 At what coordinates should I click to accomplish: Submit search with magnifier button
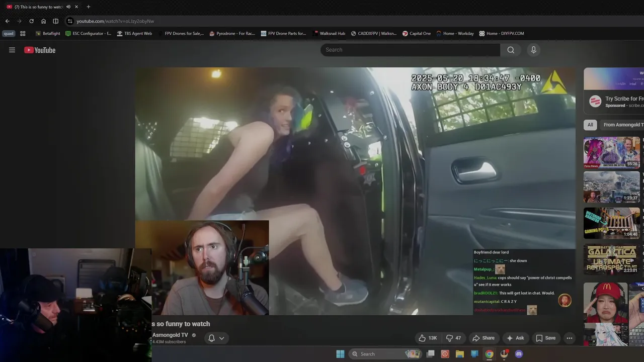[x=511, y=50]
